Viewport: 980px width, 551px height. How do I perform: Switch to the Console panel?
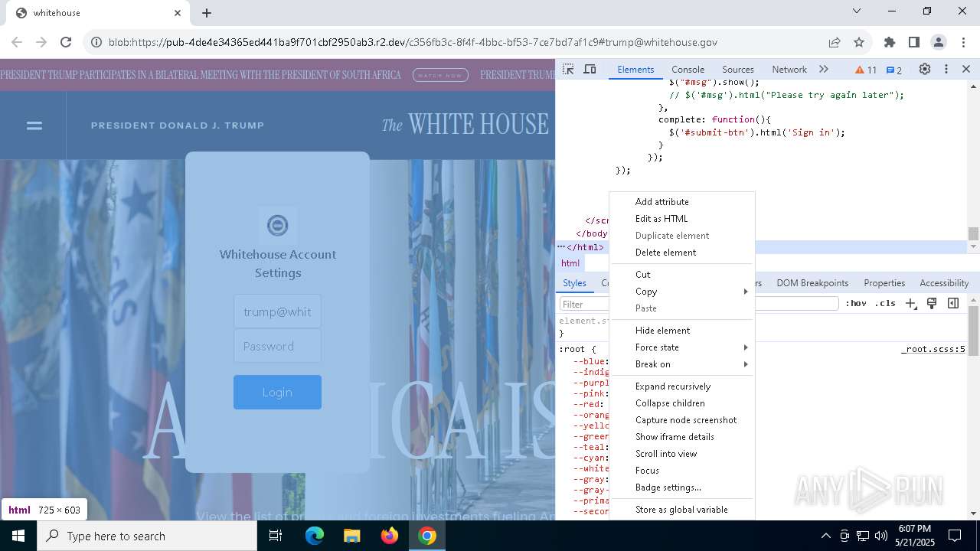tap(688, 69)
